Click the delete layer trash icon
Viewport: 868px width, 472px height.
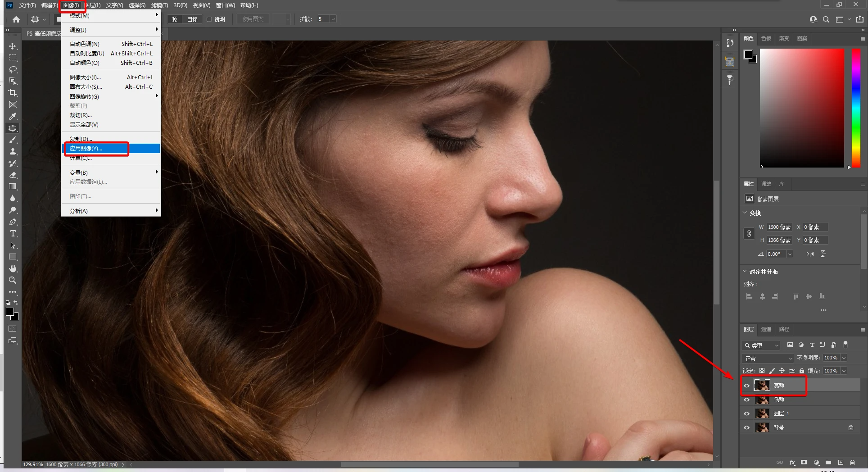(x=852, y=463)
